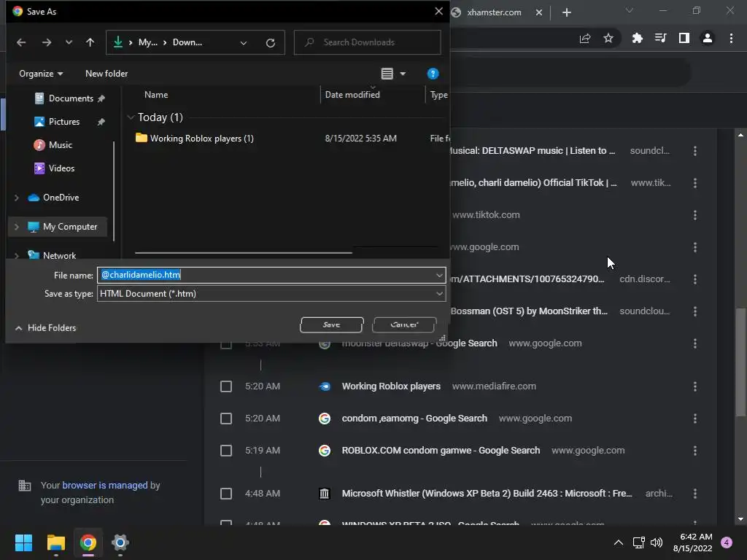Click history page vertical scrollbar

pyautogui.click(x=740, y=362)
